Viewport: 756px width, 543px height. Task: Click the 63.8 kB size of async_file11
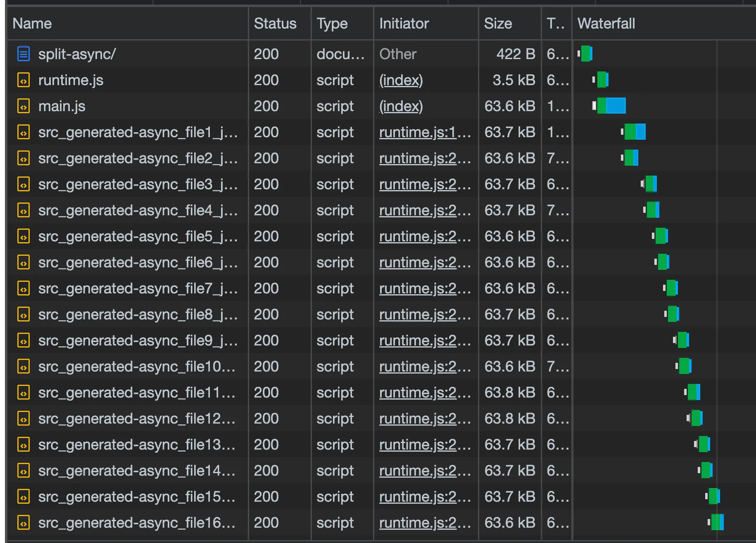click(x=510, y=393)
